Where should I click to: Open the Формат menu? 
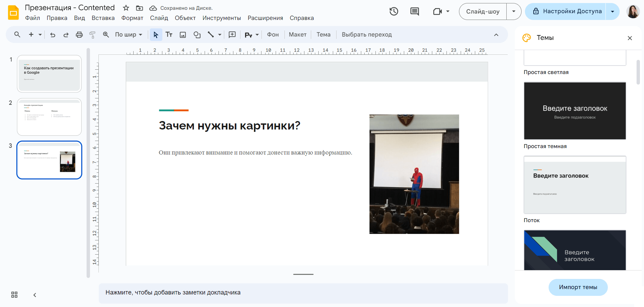(x=132, y=18)
